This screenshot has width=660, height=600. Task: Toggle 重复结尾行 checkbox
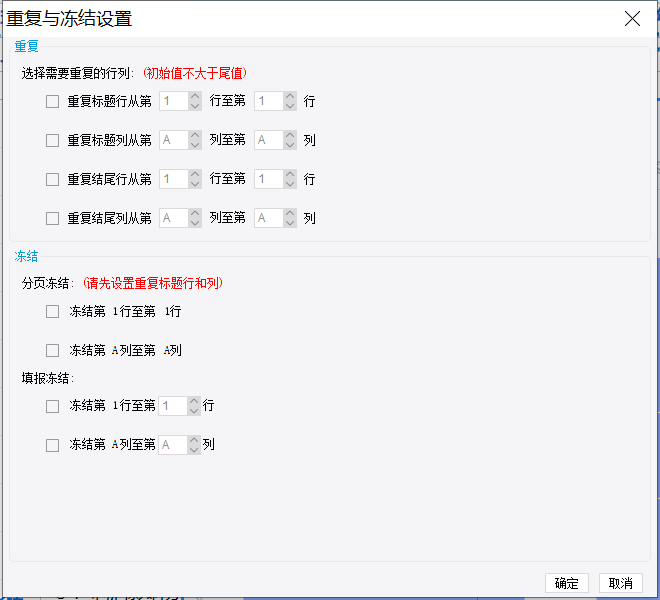[x=52, y=179]
